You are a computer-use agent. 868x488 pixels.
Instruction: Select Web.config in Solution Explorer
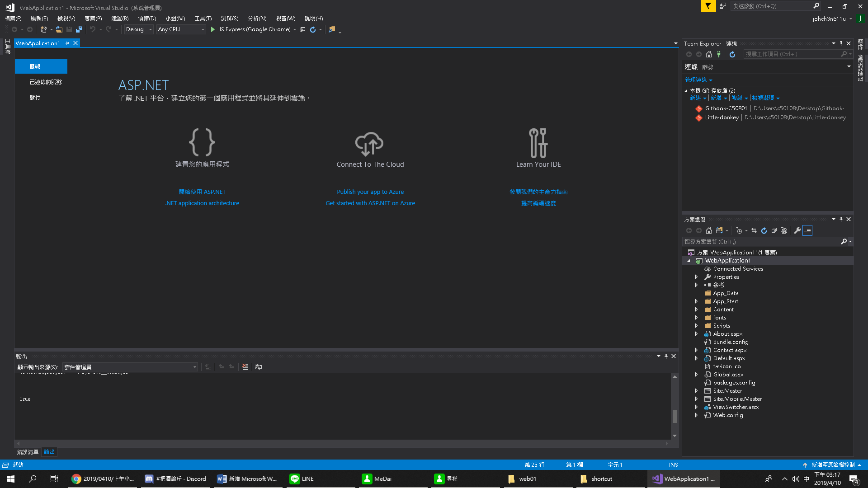coord(728,415)
